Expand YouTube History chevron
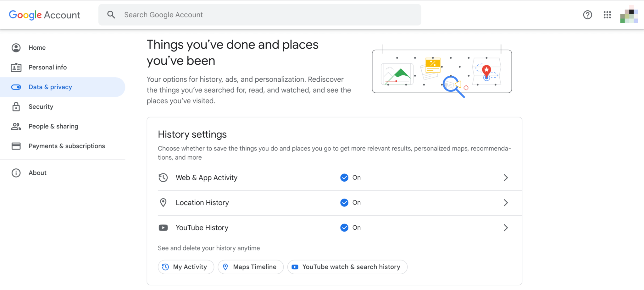 click(506, 227)
